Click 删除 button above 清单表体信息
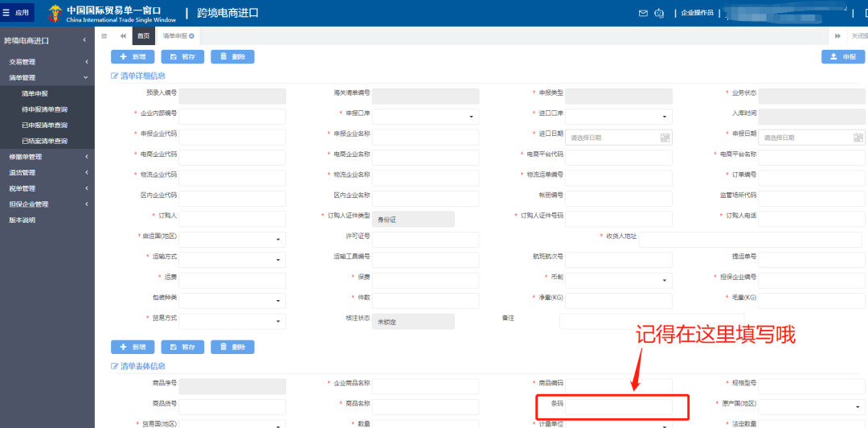The height and width of the screenshot is (428, 868). (232, 347)
